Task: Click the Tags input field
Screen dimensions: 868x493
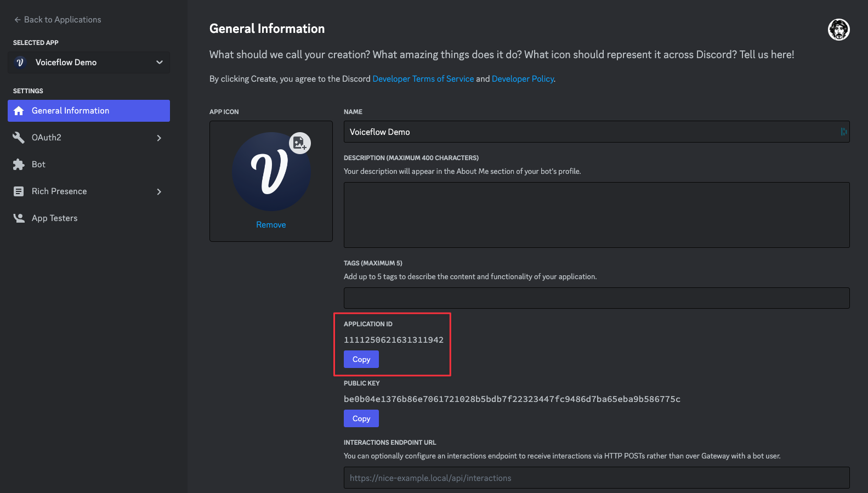Action: [x=597, y=298]
